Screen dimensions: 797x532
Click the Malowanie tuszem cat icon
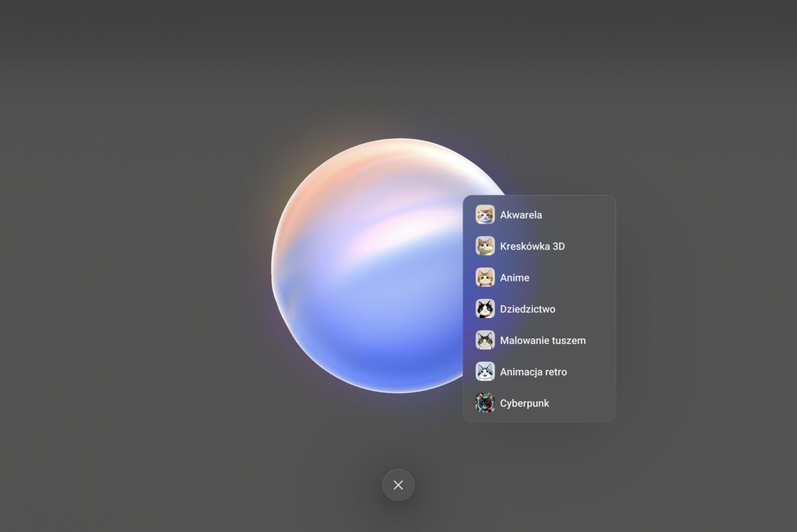[485, 340]
